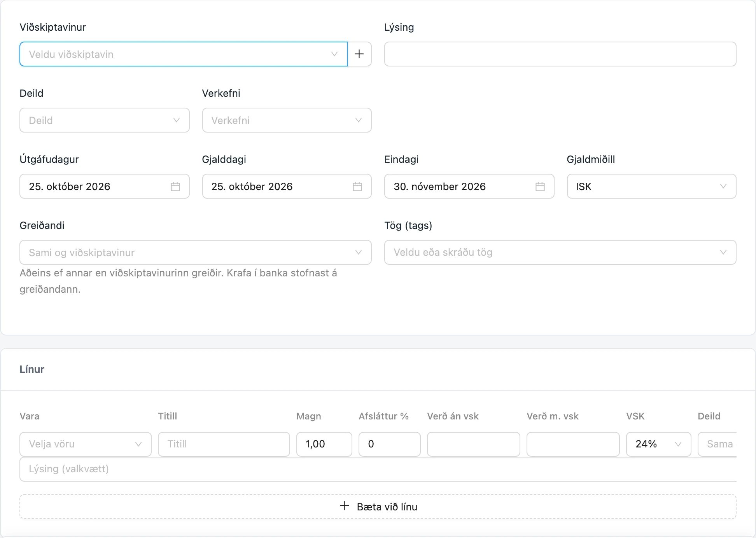
Task: Expand the Deild dropdown in the top form
Action: point(105,120)
